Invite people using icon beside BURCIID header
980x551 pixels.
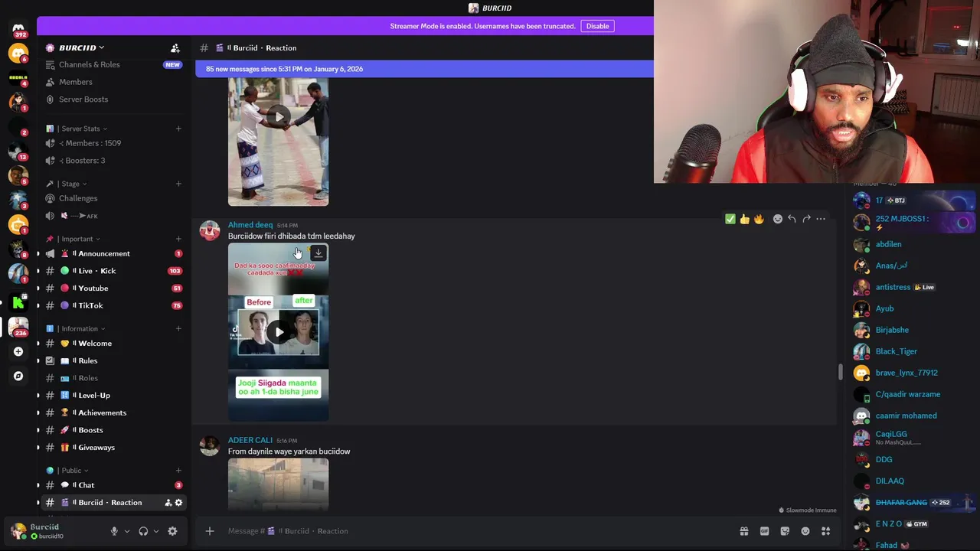[175, 48]
